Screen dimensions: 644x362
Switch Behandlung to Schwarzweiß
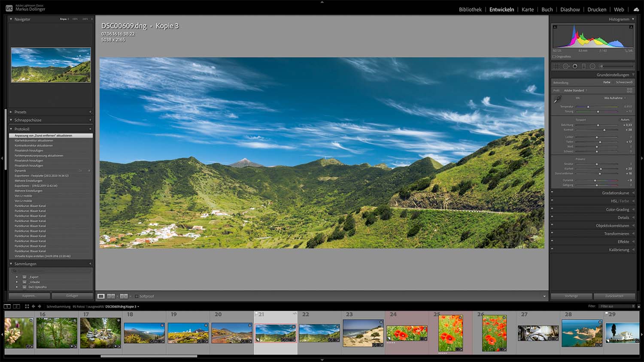point(624,82)
